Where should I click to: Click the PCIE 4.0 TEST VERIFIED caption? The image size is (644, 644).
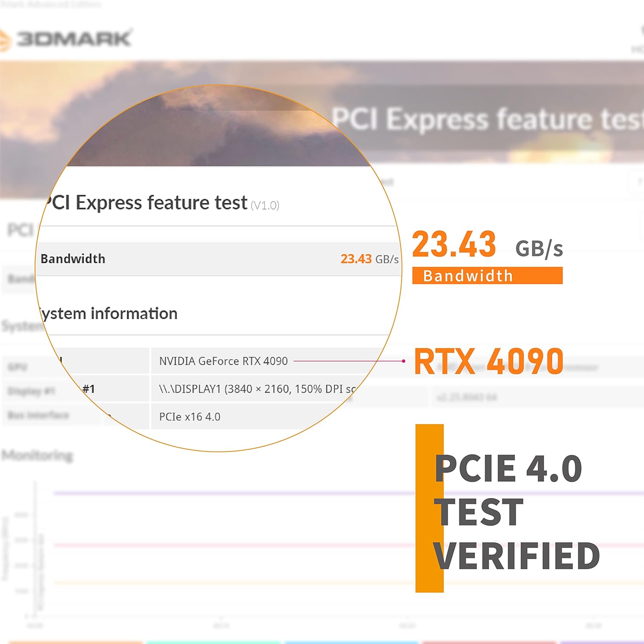(x=516, y=512)
